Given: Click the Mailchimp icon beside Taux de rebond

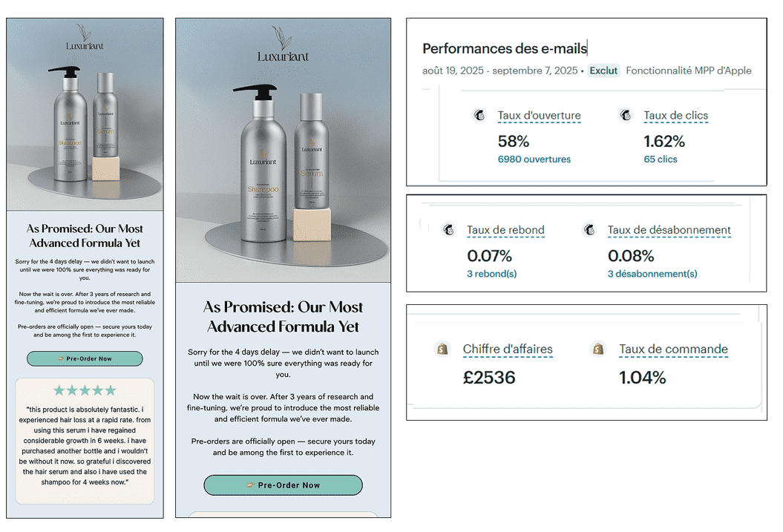Looking at the screenshot, I should tap(448, 230).
